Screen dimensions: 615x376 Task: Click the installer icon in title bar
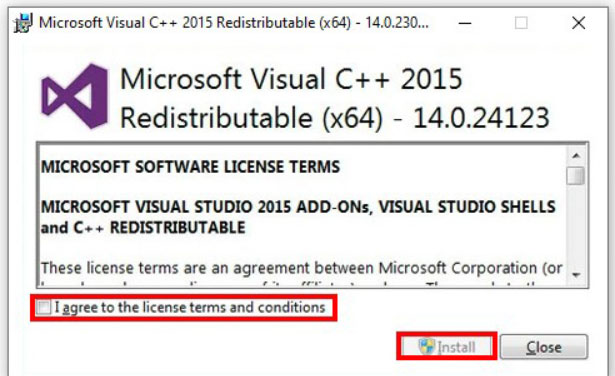click(x=23, y=23)
